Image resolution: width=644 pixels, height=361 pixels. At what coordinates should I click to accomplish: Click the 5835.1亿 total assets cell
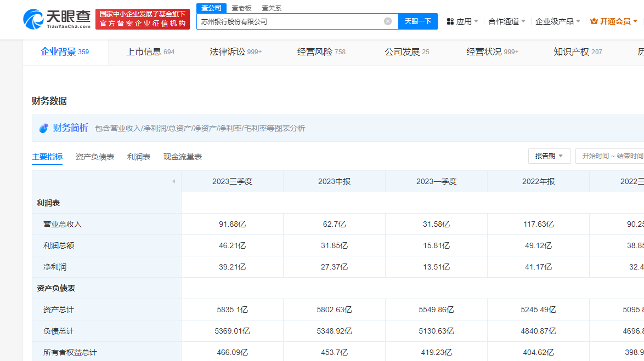coord(232,310)
